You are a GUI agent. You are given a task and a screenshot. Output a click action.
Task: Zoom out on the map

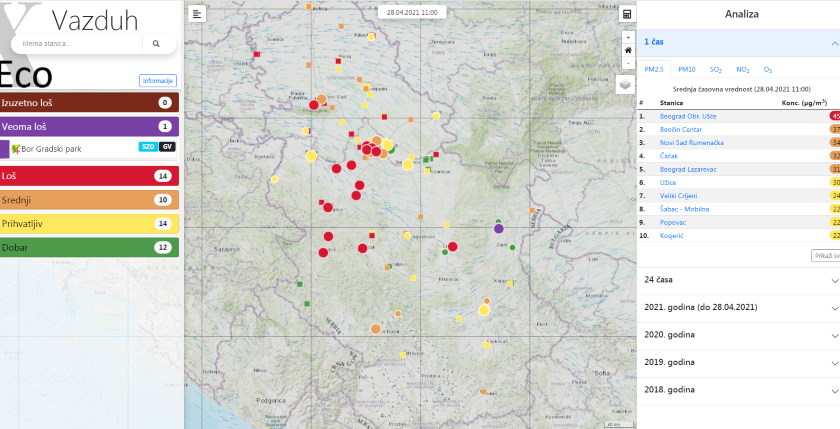click(627, 62)
